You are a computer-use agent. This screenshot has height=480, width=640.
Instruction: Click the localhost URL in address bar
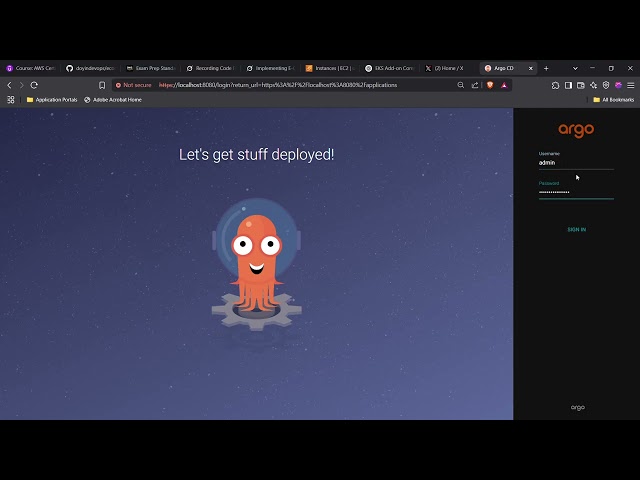[x=278, y=85]
